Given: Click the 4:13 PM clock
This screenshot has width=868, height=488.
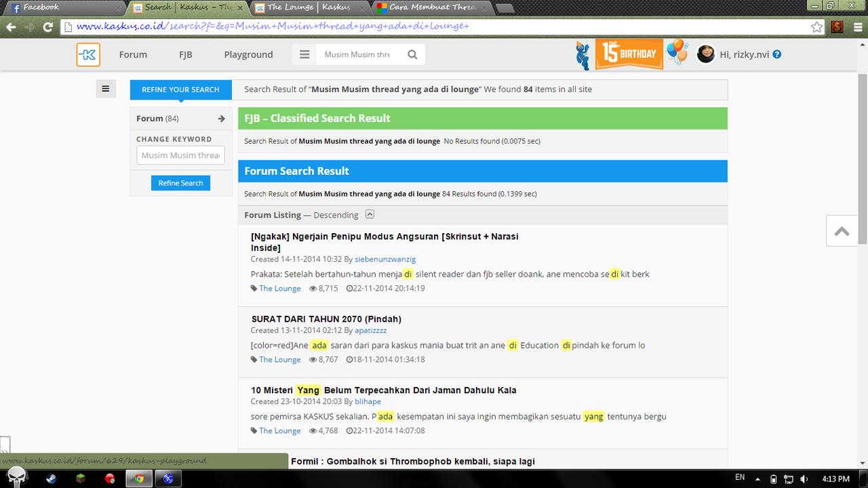Looking at the screenshot, I should 835,479.
